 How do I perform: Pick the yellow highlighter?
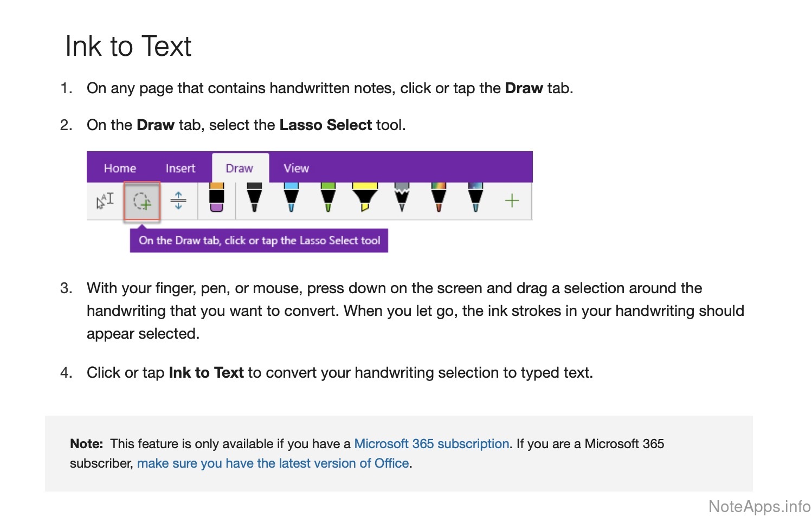pos(365,198)
